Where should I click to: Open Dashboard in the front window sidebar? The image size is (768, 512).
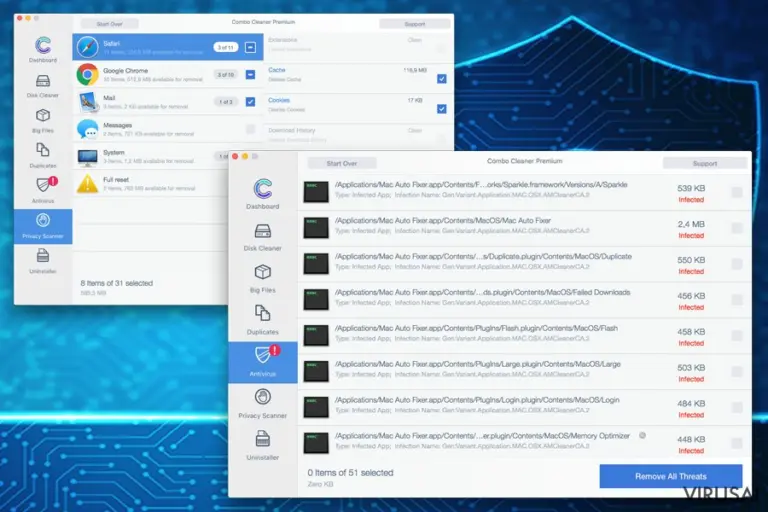tap(263, 194)
